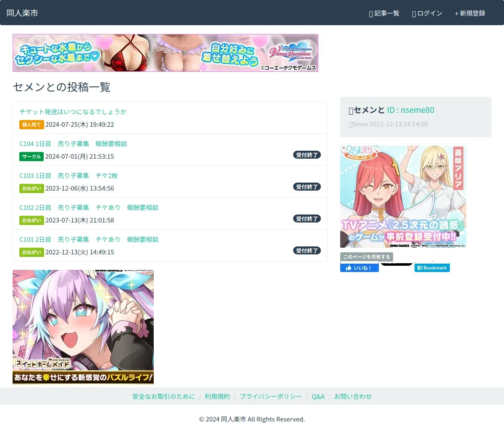
Task: Click 受付終了 status badge on C104 post
Action: [x=307, y=155]
